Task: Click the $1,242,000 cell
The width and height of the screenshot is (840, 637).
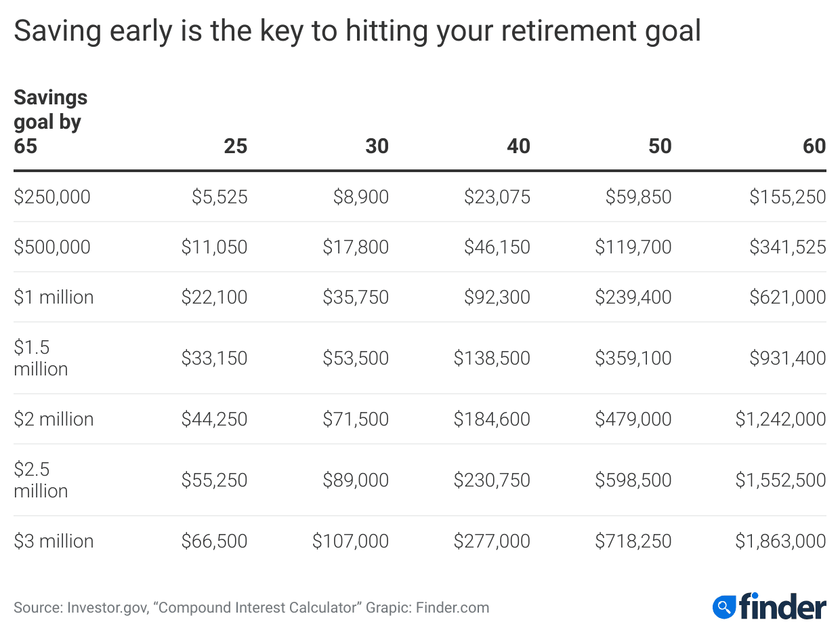Action: [780, 419]
